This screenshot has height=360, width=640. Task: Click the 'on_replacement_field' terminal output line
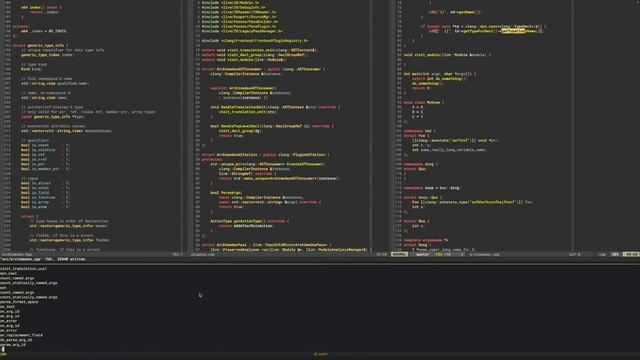pos(21,335)
